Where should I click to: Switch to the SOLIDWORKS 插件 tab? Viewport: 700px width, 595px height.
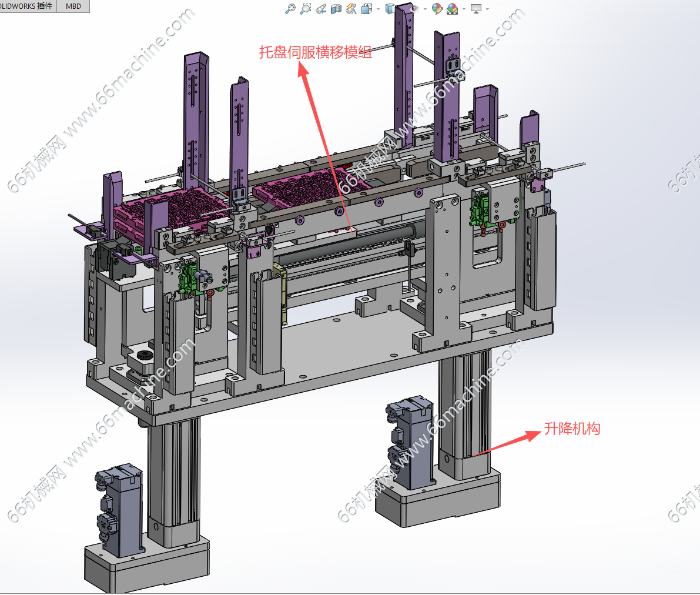coord(28,6)
